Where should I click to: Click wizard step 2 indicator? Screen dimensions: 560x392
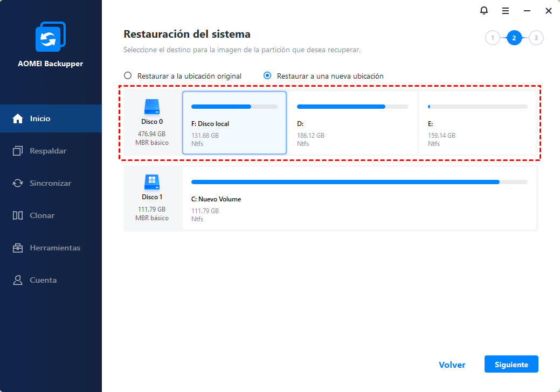[x=514, y=38]
